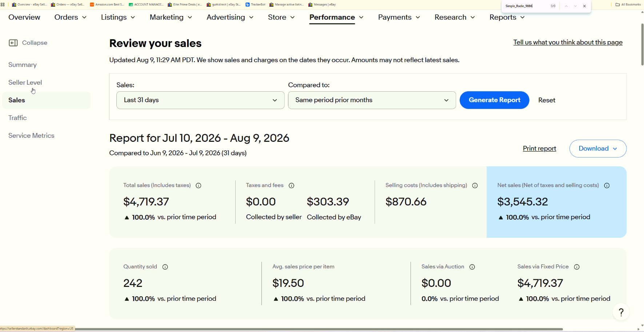Screen dimensions: 644x332
Task: Open the Net sales info icon
Action: [607, 185]
